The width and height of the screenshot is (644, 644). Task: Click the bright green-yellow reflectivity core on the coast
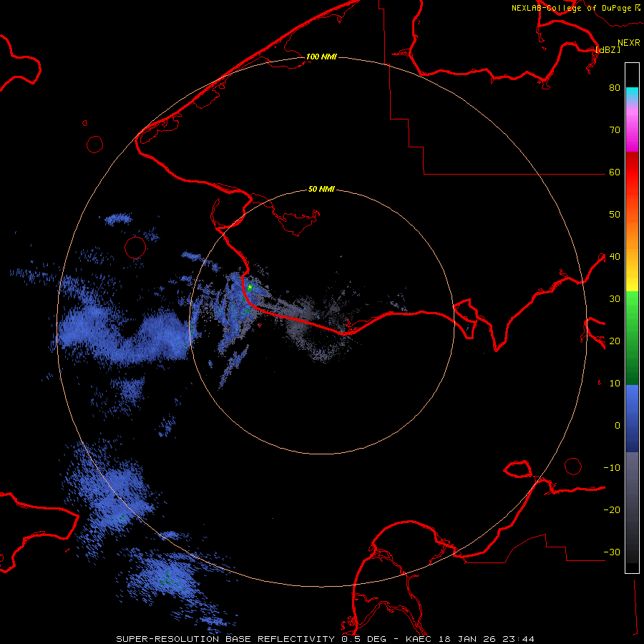coord(250,287)
